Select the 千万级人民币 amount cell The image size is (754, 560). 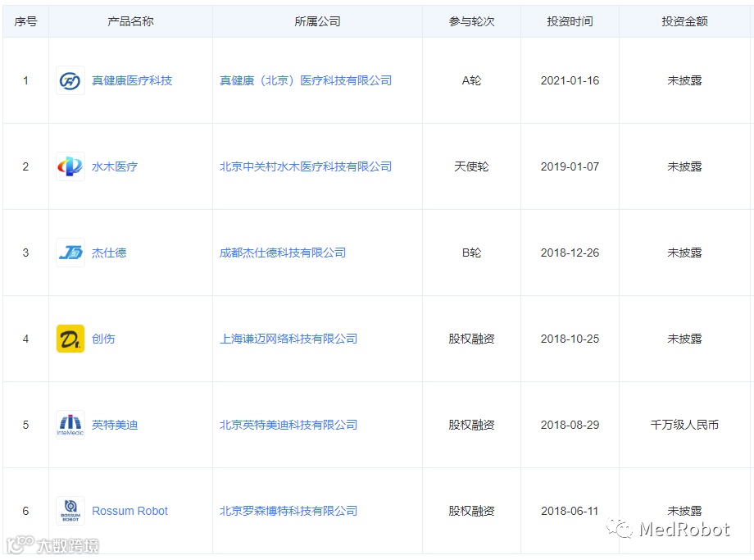tap(684, 425)
